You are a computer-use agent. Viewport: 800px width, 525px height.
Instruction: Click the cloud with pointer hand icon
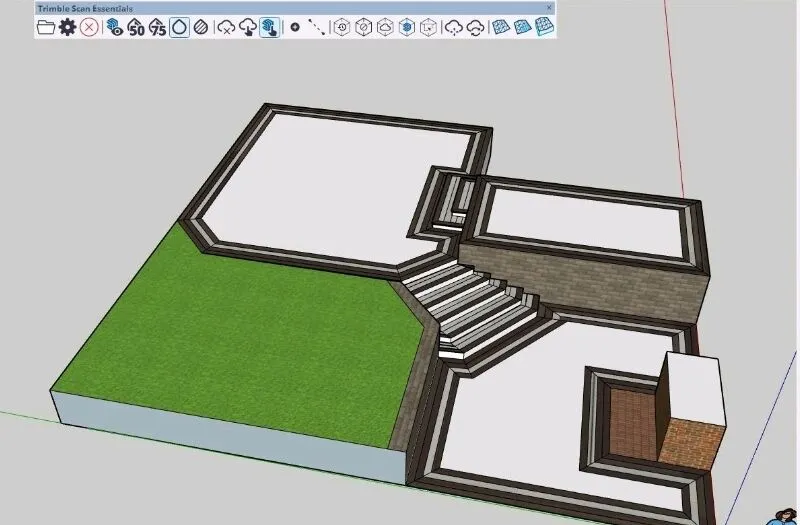247,27
